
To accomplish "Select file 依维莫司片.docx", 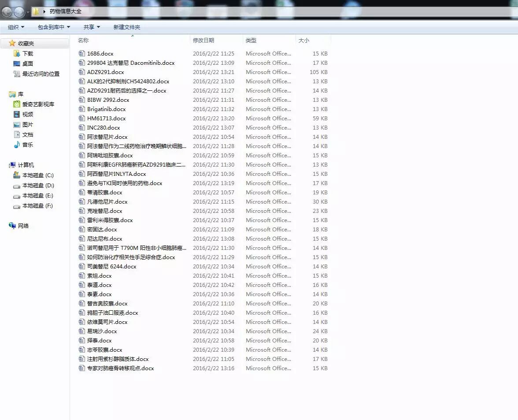I will coord(107,322).
